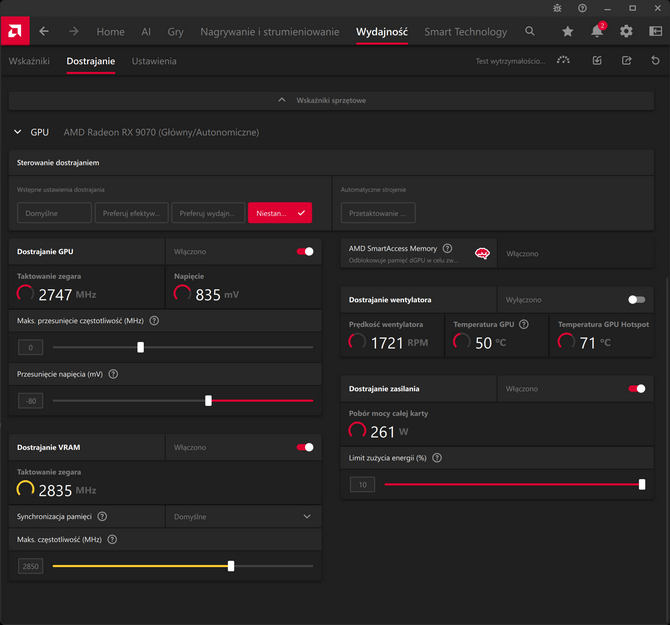670x625 pixels.
Task: Click voltage offset slider handle
Action: point(208,400)
